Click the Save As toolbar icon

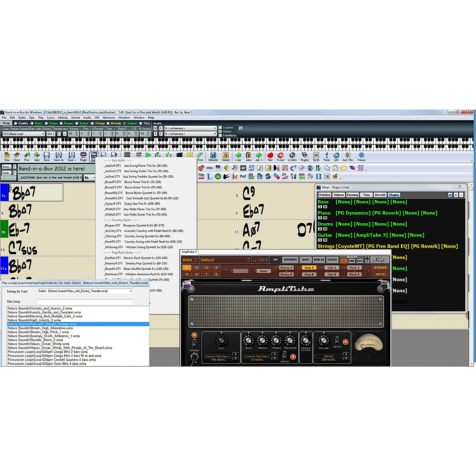[58, 156]
